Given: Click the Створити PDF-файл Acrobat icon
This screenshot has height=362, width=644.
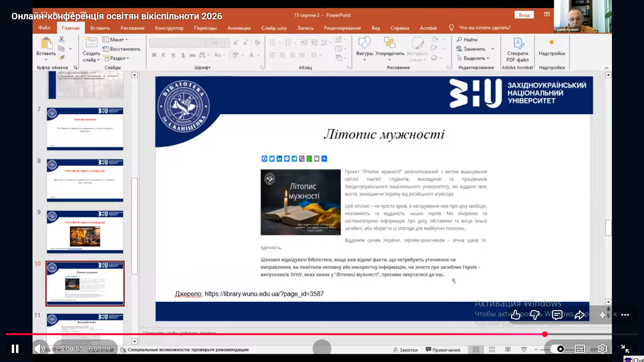Looking at the screenshot, I should point(518,49).
